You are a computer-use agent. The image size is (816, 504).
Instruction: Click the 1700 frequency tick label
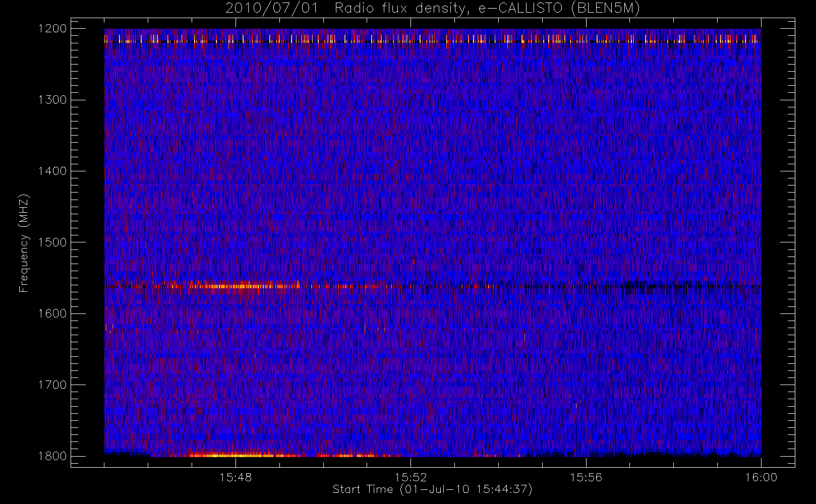point(52,385)
